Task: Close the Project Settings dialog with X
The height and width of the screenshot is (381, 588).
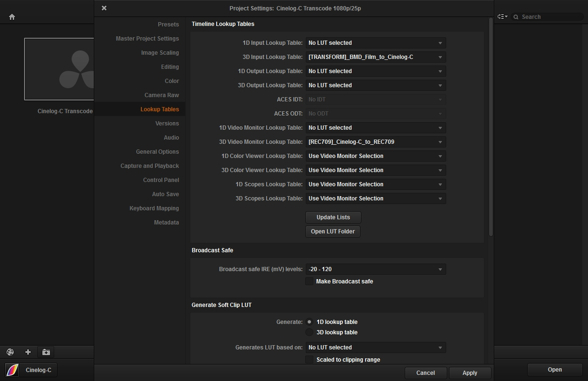Action: 104,8
